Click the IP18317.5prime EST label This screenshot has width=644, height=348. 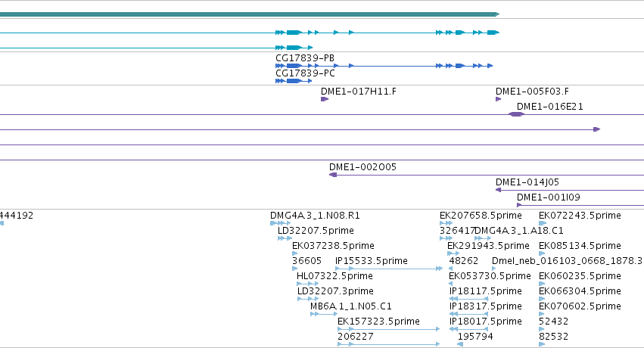(486, 306)
